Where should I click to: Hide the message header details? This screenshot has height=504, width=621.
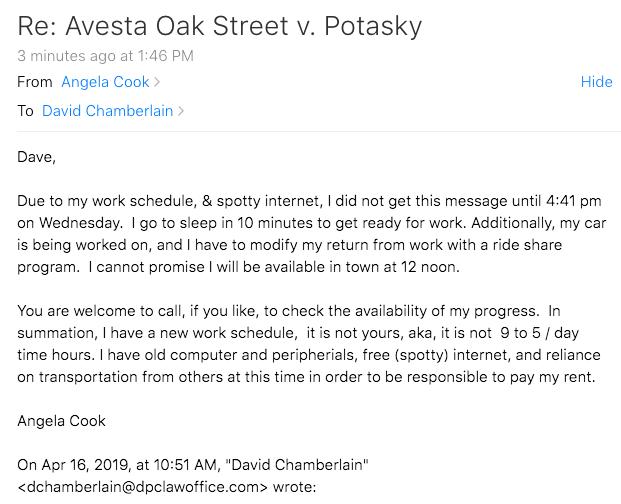click(596, 82)
